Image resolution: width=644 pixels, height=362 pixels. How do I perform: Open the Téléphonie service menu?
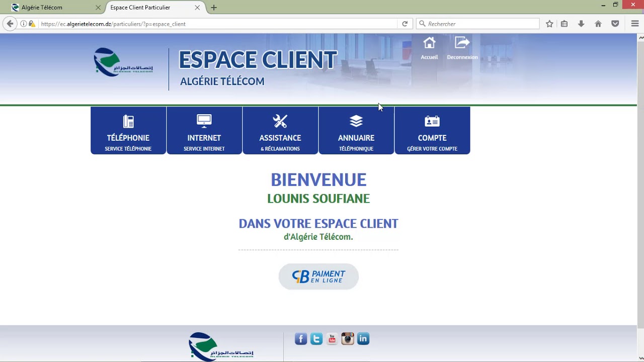(128, 130)
